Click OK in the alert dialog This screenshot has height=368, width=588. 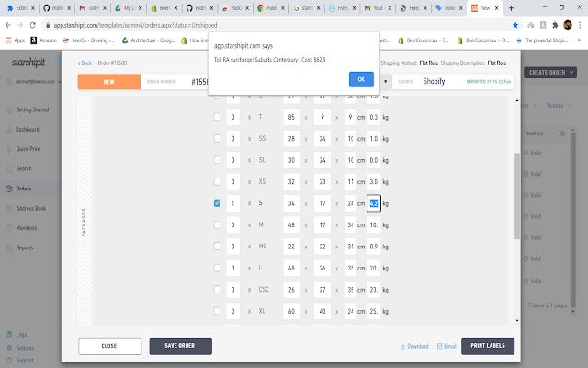(x=361, y=79)
